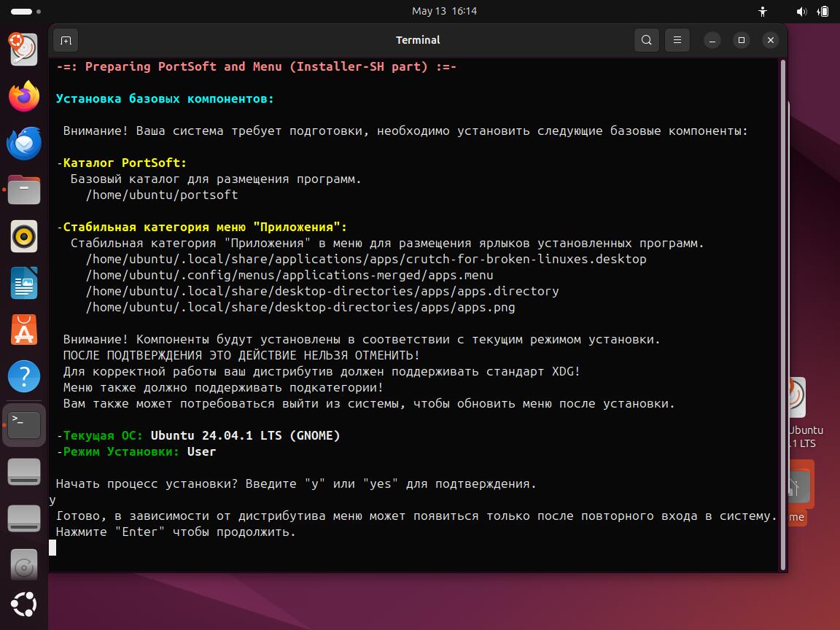This screenshot has width=840, height=630.
Task: Click the terminal vertical scrollbar
Action: (x=782, y=315)
